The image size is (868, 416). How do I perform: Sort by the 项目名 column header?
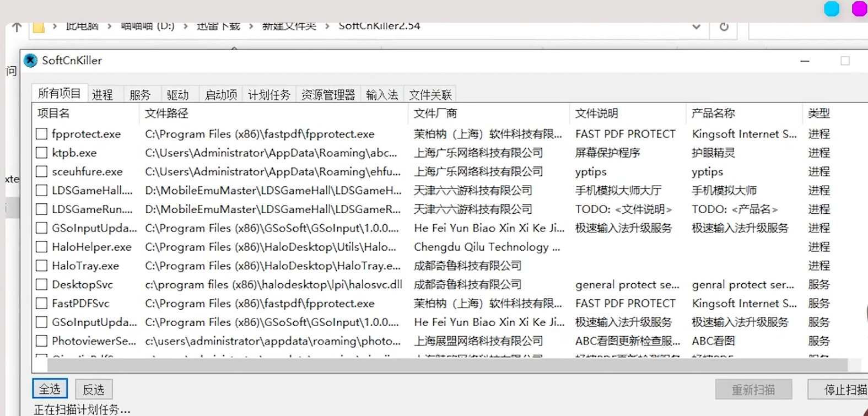click(x=85, y=113)
